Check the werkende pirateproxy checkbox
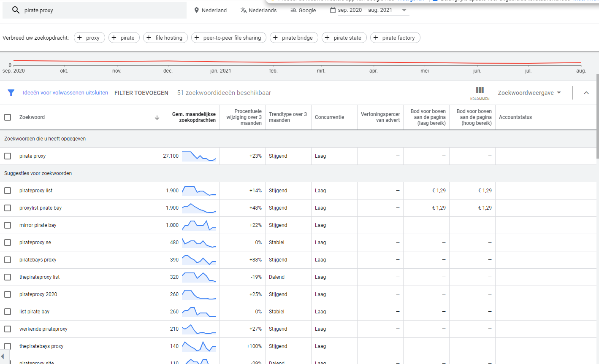599x364 pixels. point(8,329)
